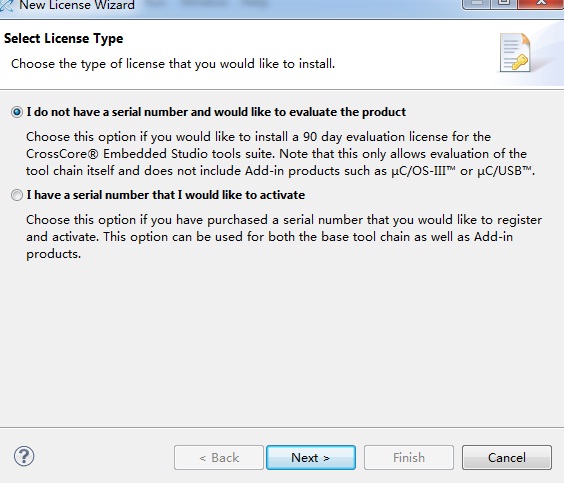The width and height of the screenshot is (564, 483).
Task: Click the 'Choose the type of license' subtitle
Action: (173, 64)
